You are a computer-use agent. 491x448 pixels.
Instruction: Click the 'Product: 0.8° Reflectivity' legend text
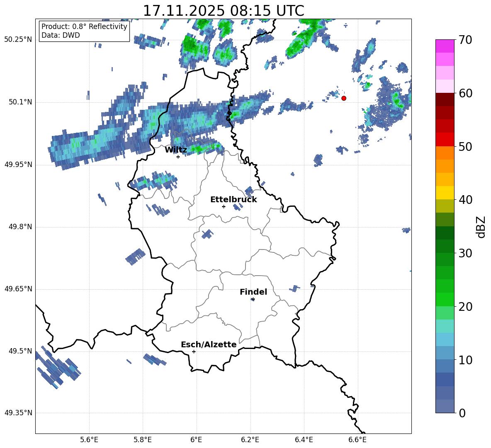point(84,26)
